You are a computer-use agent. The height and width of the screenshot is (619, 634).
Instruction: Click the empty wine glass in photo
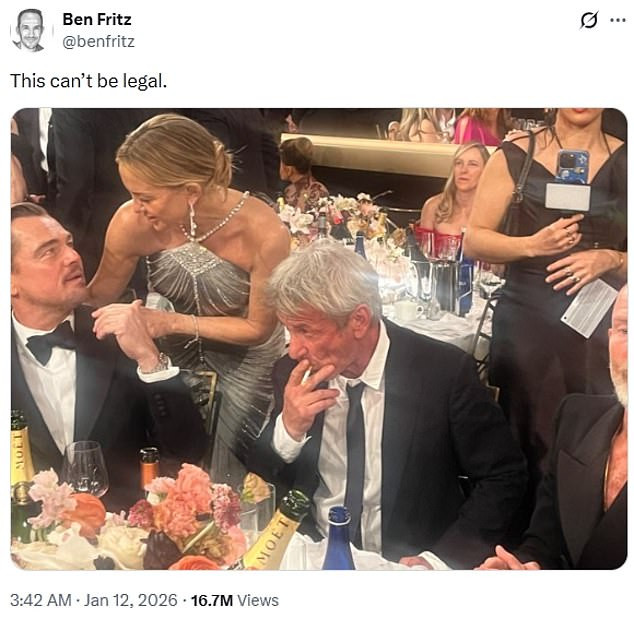[86, 468]
